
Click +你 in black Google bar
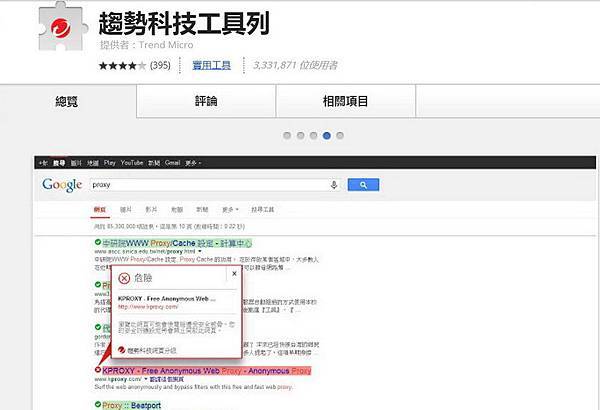point(43,163)
